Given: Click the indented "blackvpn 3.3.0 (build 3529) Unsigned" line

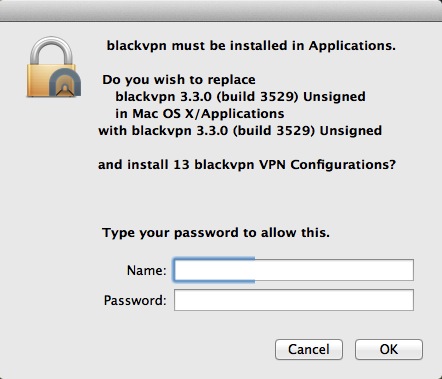Looking at the screenshot, I should (x=240, y=97).
